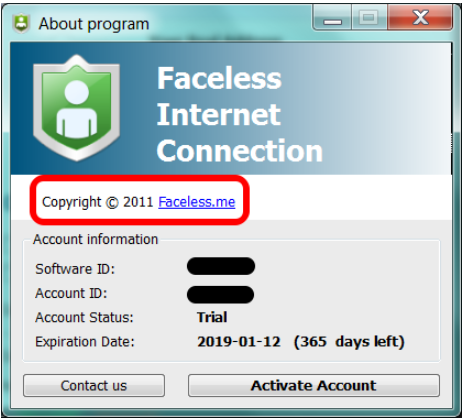
Task: Click the redacted Account ID value
Action: click(220, 295)
